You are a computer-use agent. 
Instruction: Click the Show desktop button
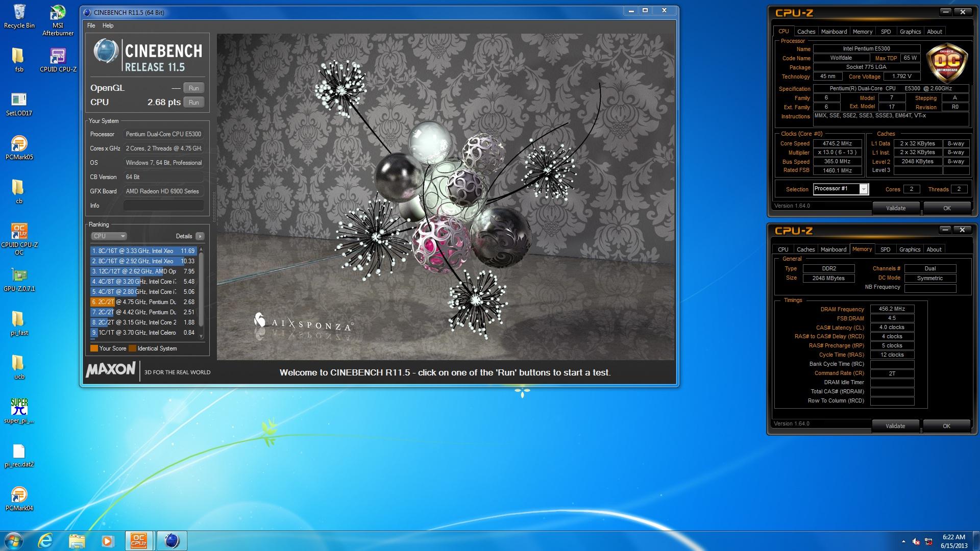point(976,541)
